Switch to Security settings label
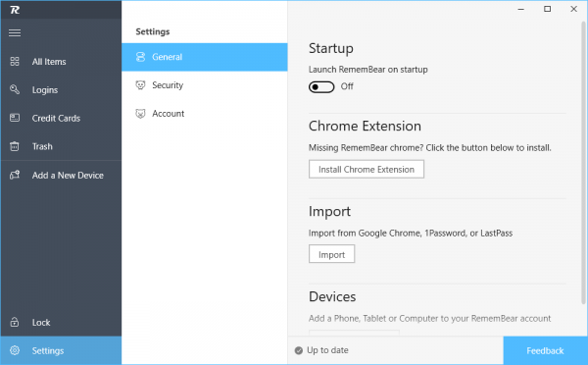 tap(168, 85)
